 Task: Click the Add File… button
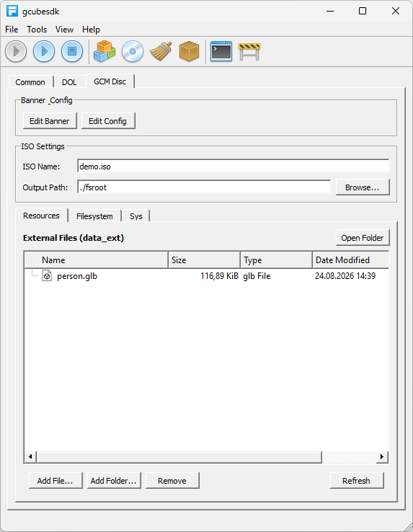55,480
